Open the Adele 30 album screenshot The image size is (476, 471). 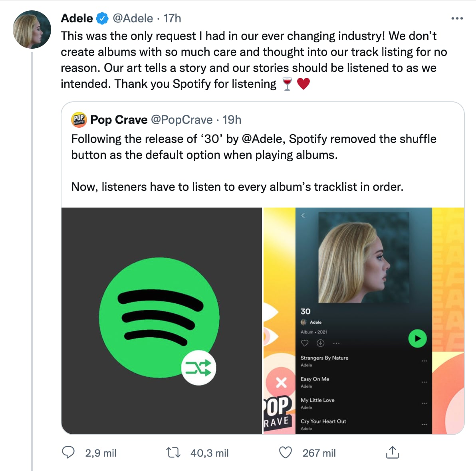363,321
